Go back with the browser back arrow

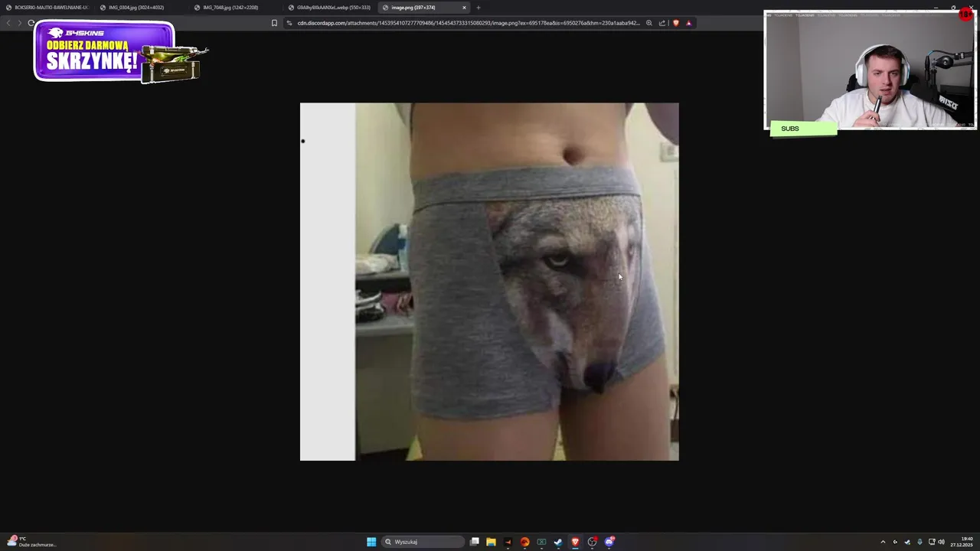point(8,23)
